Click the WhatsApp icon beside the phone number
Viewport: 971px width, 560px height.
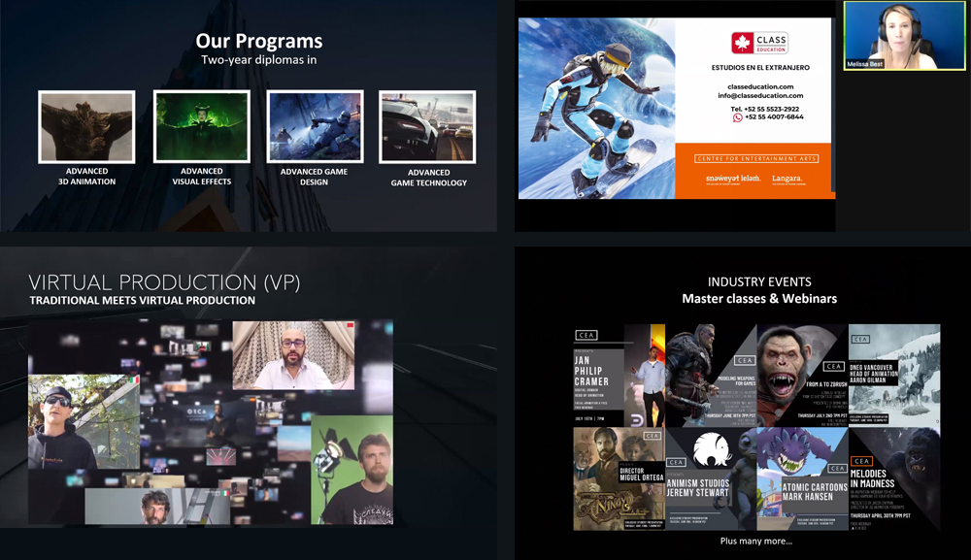[x=737, y=117]
